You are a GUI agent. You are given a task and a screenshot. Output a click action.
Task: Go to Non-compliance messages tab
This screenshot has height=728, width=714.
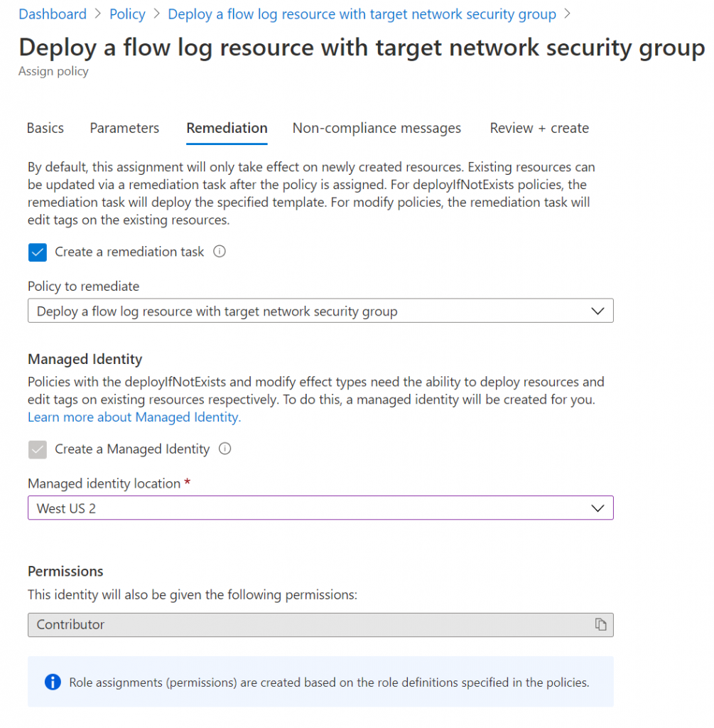(x=377, y=129)
